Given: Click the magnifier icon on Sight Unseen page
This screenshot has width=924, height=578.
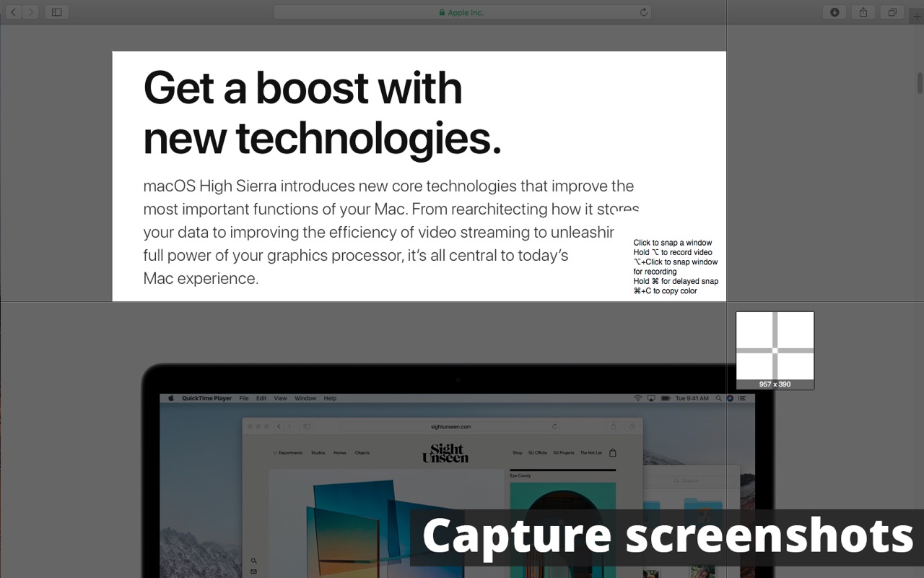Looking at the screenshot, I should click(x=254, y=561).
